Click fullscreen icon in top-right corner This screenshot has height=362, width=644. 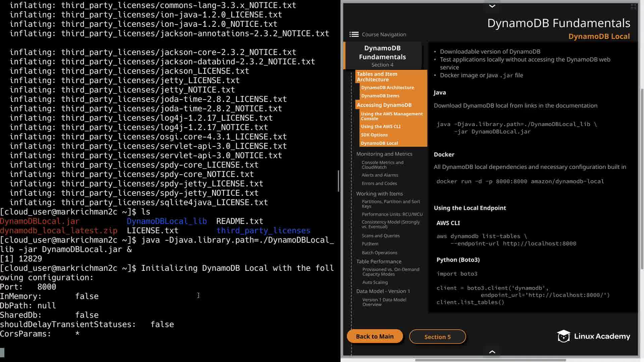pyautogui.click(x=633, y=6)
